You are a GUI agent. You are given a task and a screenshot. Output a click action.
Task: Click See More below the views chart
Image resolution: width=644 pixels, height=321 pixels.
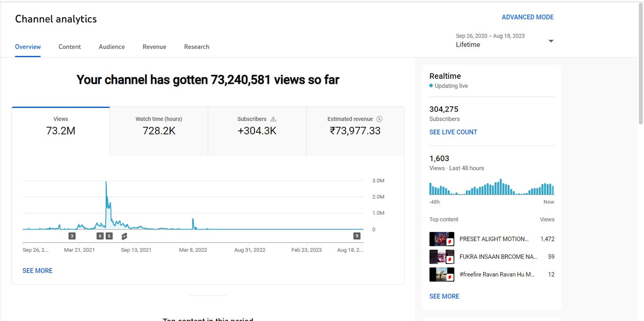coord(37,271)
